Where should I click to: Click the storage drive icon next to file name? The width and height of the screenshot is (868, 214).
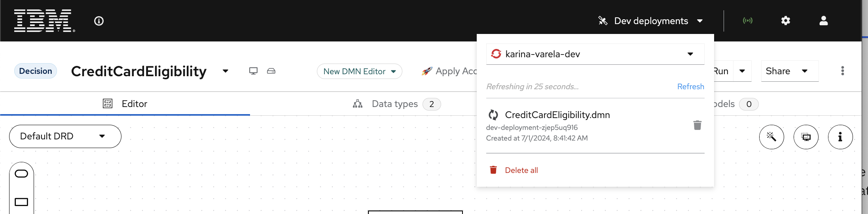(x=271, y=71)
